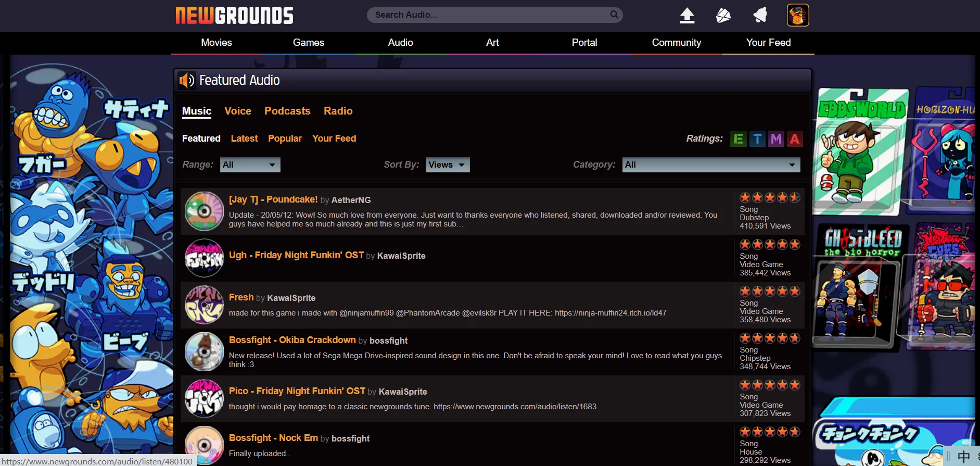
Task: Open the Sort By Views dropdown
Action: [x=448, y=165]
